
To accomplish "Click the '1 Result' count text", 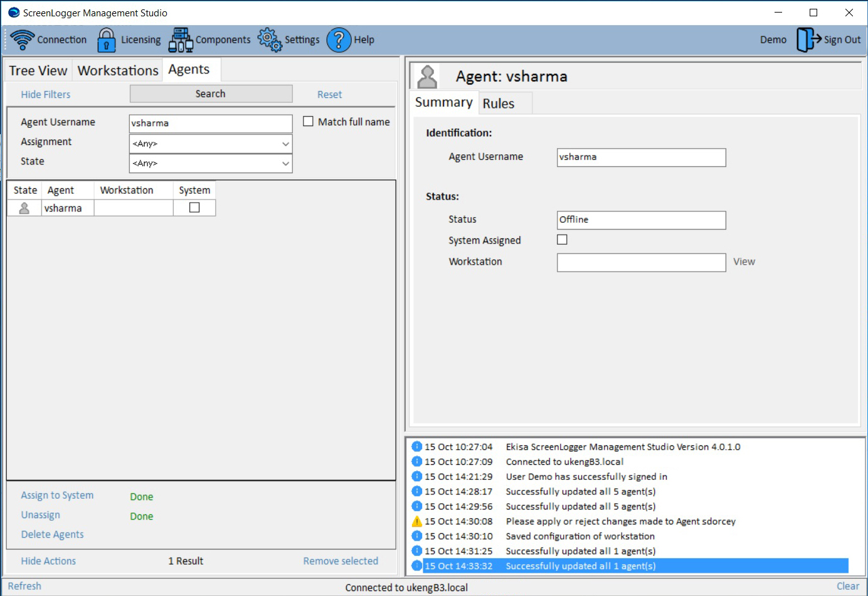I will [x=186, y=561].
